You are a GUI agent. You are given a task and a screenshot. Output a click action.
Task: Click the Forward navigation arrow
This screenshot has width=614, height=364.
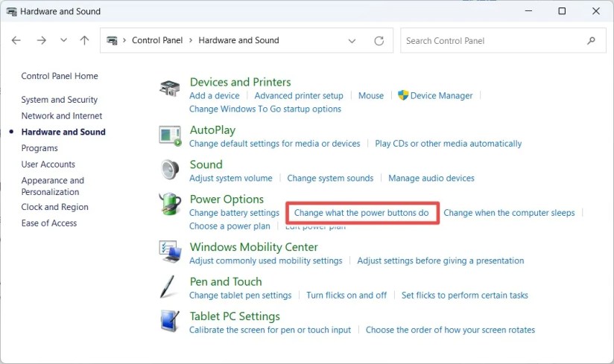[42, 40]
